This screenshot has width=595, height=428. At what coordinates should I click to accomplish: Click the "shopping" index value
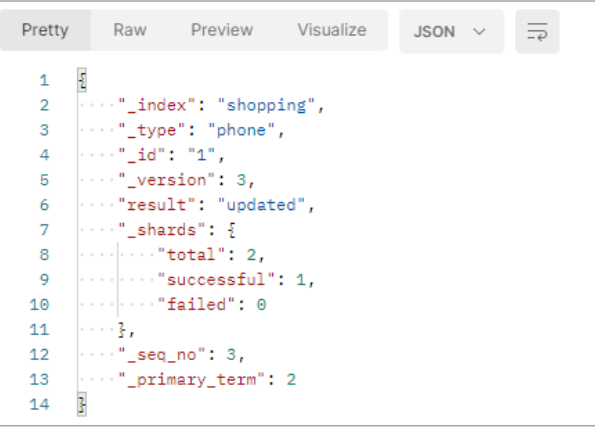pos(266,105)
